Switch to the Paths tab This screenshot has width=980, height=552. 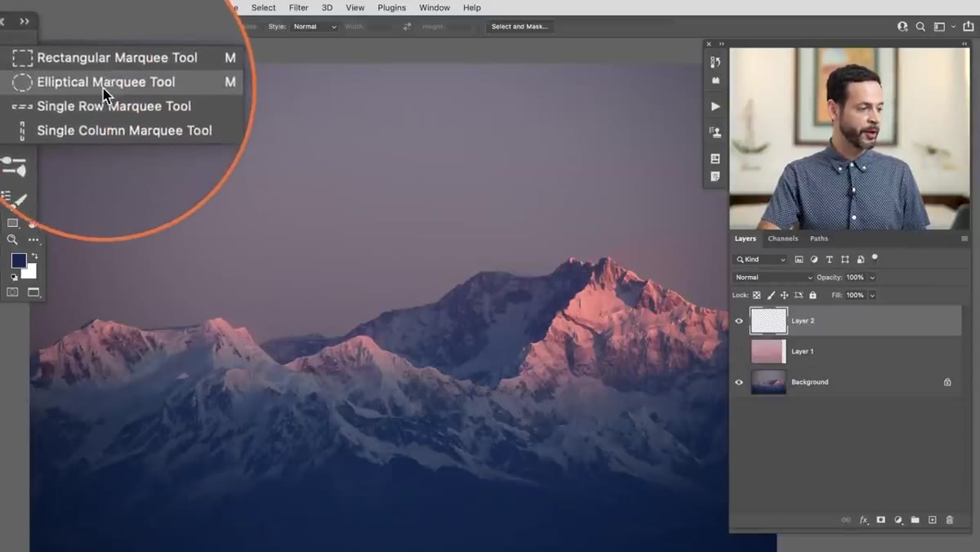[819, 238]
